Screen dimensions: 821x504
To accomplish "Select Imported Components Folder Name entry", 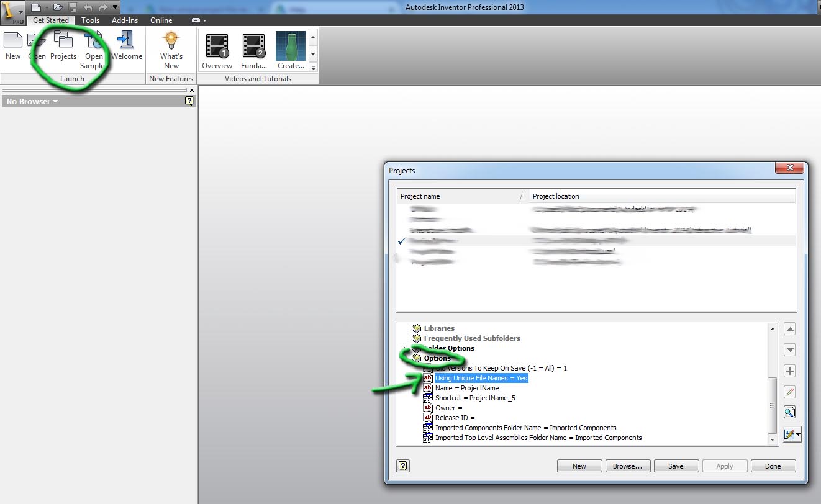I will click(x=526, y=428).
